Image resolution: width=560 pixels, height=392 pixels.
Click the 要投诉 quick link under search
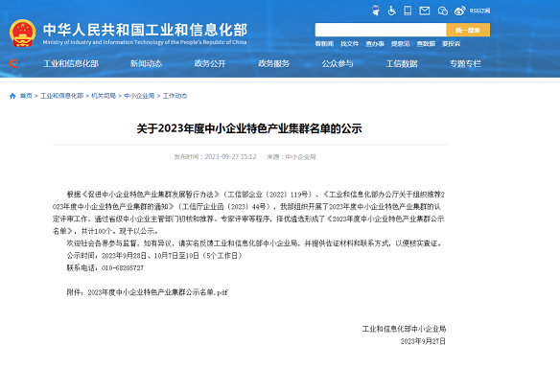pos(451,43)
